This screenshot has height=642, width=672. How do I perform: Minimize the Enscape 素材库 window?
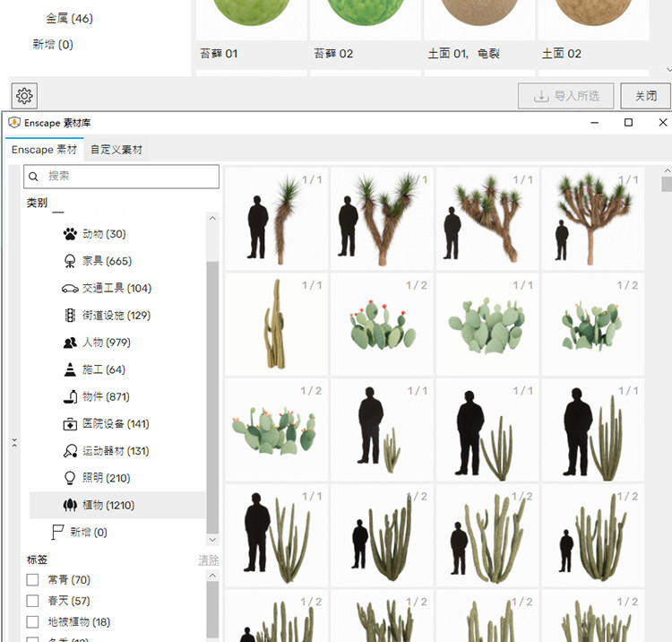pos(594,123)
